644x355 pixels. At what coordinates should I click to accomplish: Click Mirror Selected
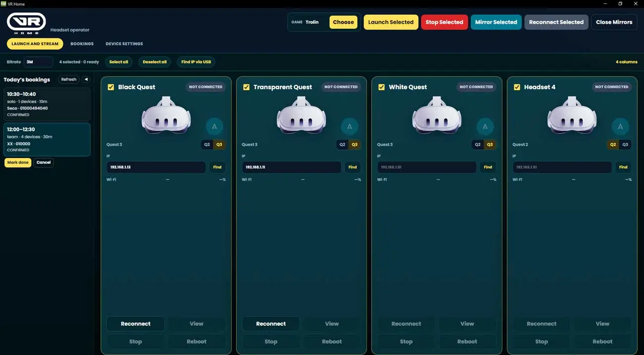pos(496,22)
